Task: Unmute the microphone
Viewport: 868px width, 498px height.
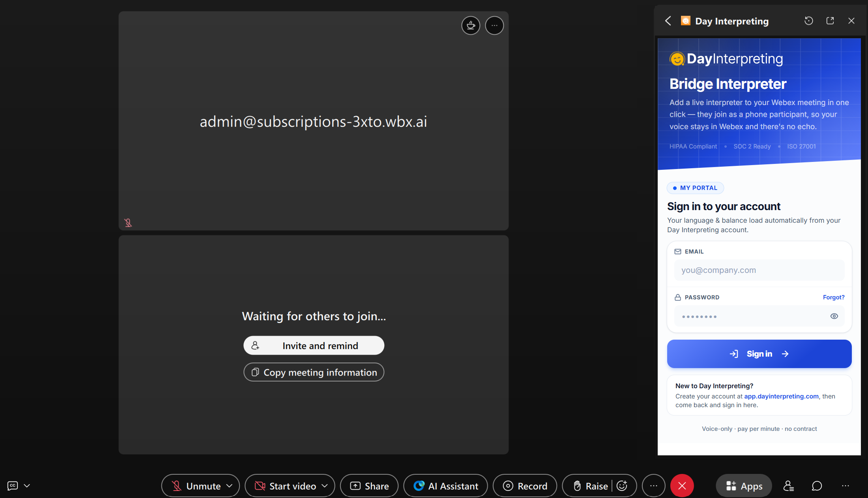Action: 196,486
